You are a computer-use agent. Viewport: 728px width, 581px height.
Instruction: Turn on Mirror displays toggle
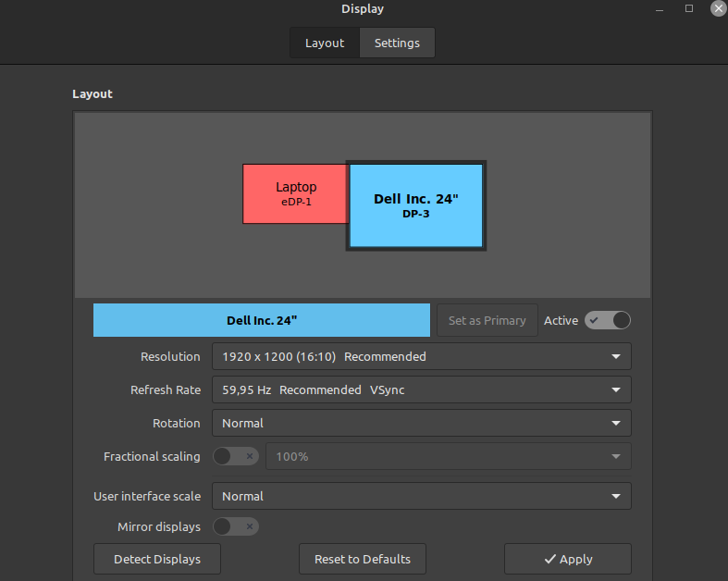[236, 526]
